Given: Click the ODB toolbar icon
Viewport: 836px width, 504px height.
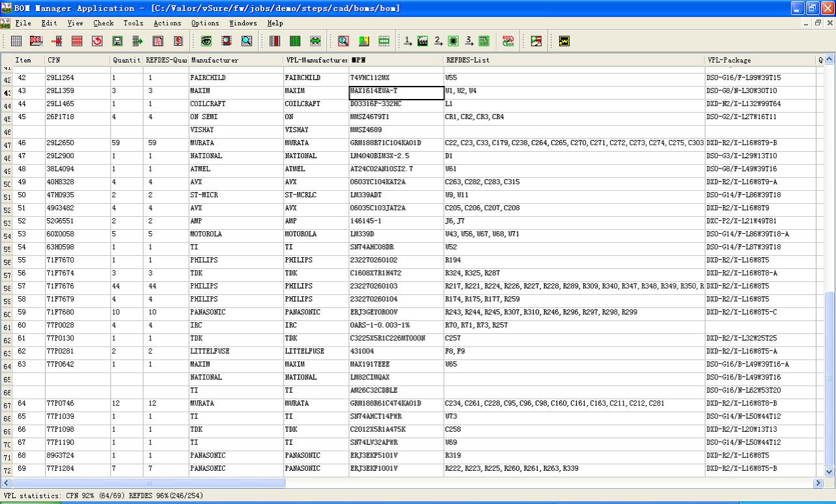Looking at the screenshot, I should tap(36, 41).
